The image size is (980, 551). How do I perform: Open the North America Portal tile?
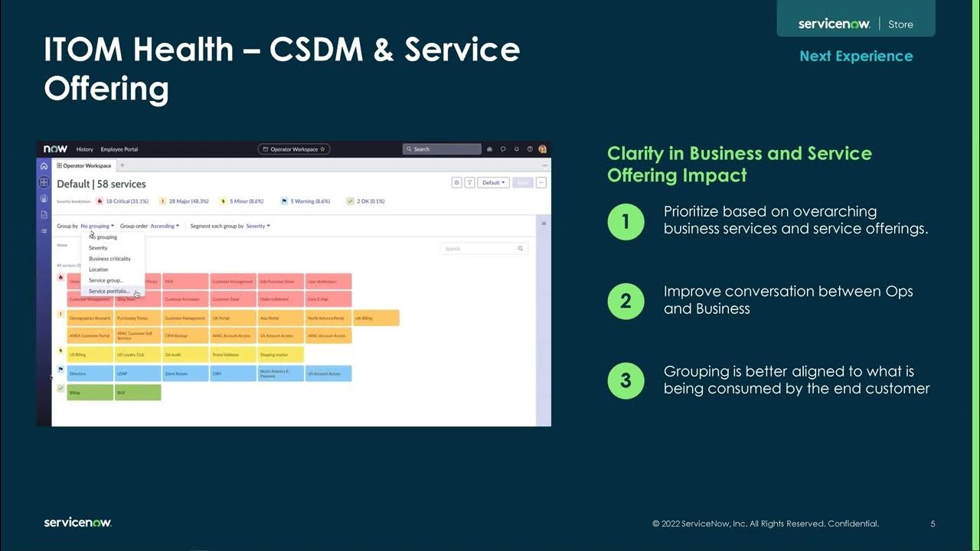point(328,318)
